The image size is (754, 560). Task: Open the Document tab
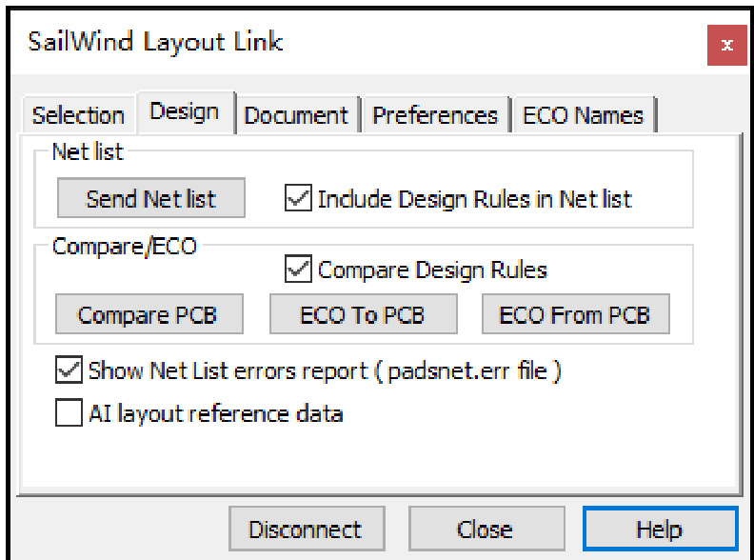(x=296, y=115)
